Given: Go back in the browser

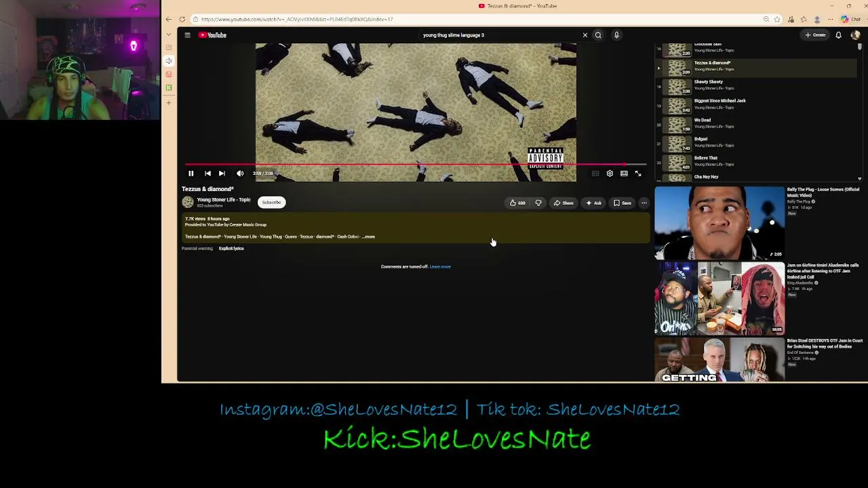Looking at the screenshot, I should pos(169,19).
